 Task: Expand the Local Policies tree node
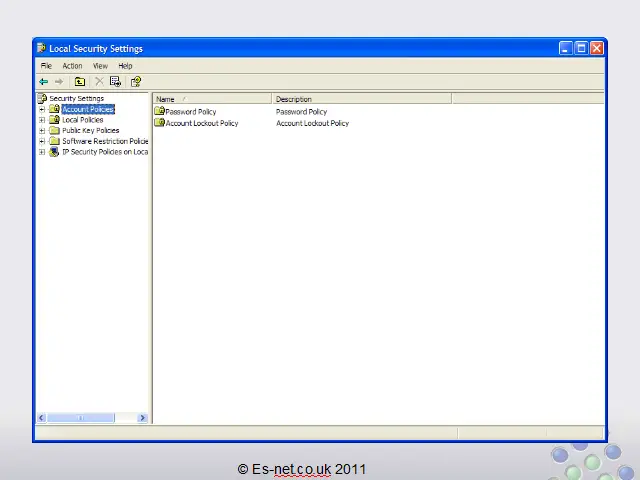42,120
